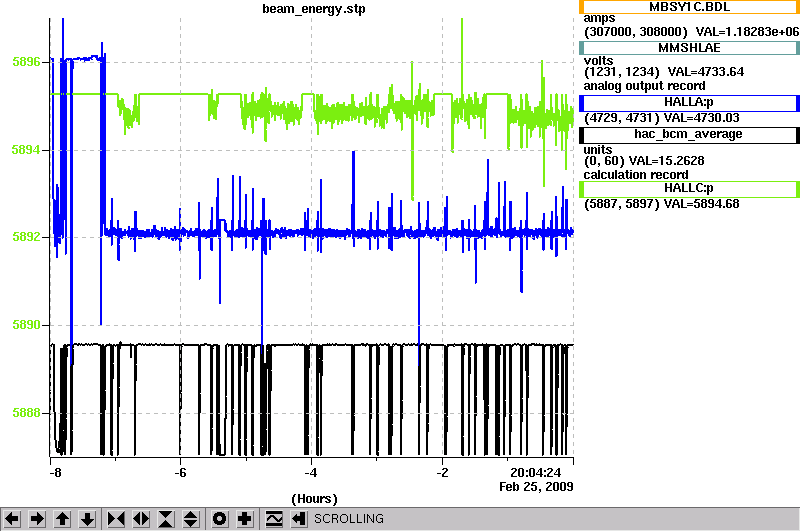Viewport: 800px width, 531px height.
Task: Click the vertical outward-arrows Y zoom button
Action: [x=191, y=519]
